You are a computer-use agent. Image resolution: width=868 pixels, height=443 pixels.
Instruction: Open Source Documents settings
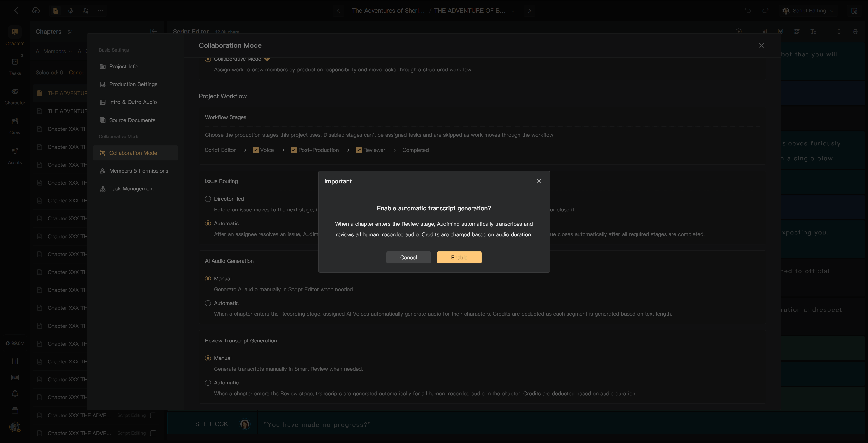[x=135, y=120]
